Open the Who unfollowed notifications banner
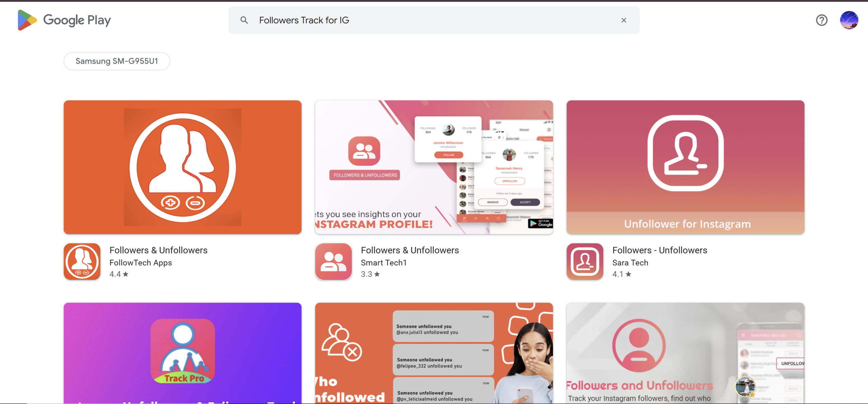This screenshot has width=868, height=404. 434,353
